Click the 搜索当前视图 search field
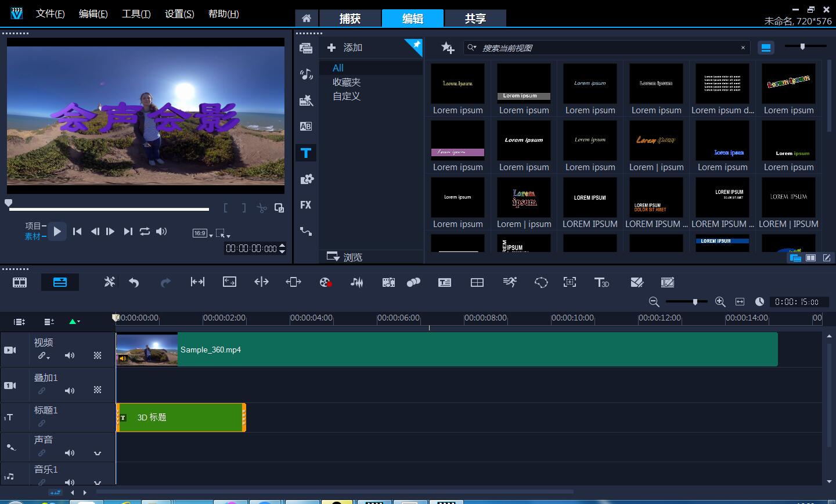This screenshot has height=504, width=836. coord(607,48)
